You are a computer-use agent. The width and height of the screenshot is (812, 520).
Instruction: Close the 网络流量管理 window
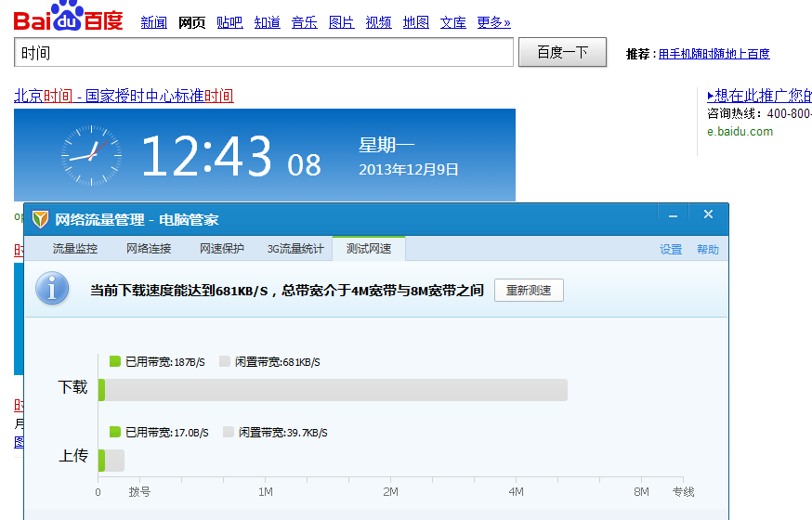[709, 214]
